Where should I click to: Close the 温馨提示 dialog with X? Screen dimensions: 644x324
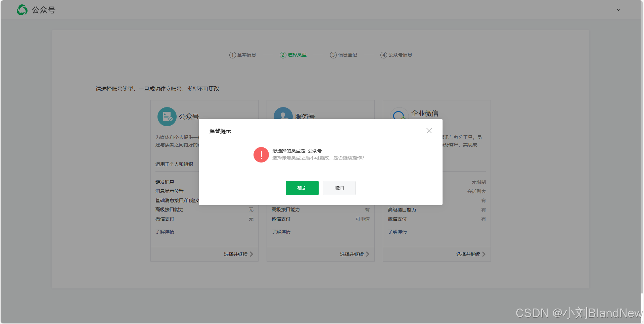(429, 131)
